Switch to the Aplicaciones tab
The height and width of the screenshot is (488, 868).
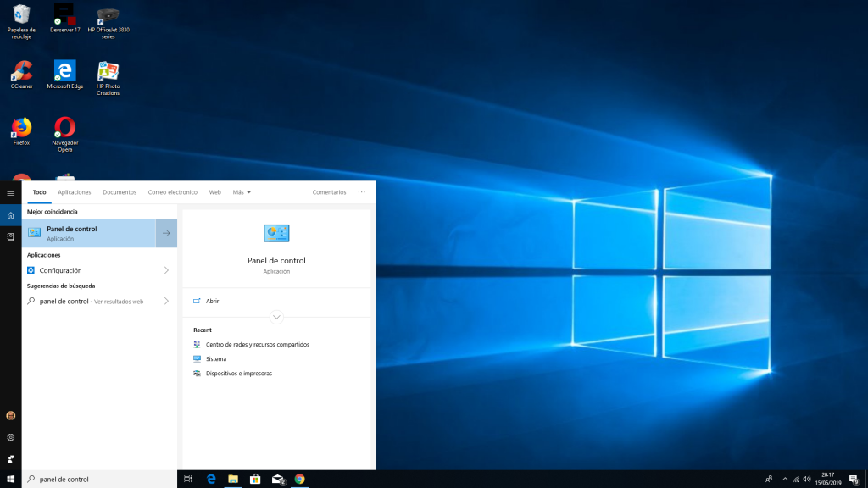[75, 192]
